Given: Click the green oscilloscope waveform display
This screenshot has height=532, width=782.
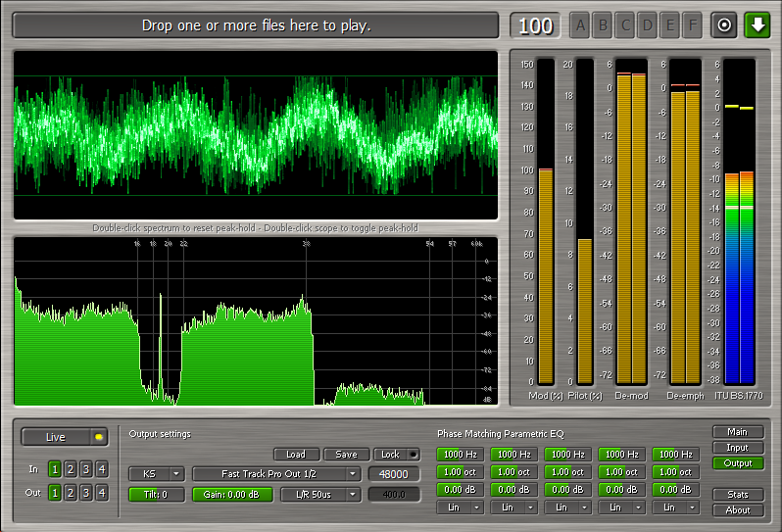Looking at the screenshot, I should (x=256, y=134).
